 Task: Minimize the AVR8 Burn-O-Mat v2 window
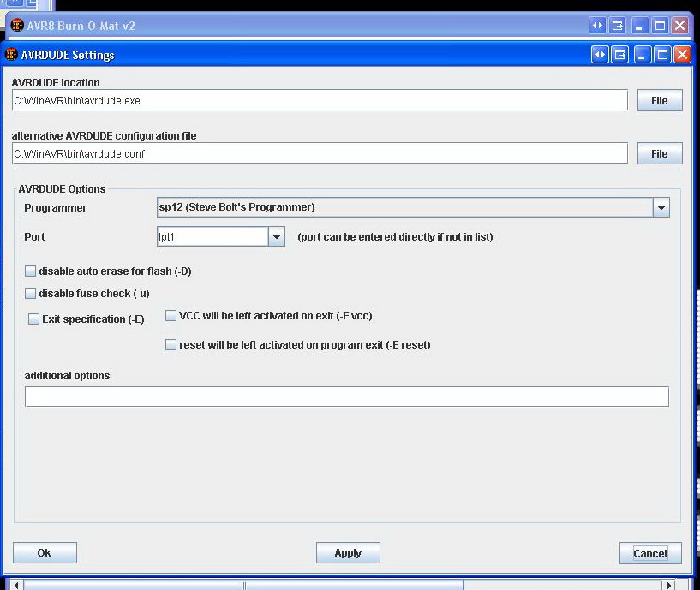(x=639, y=26)
